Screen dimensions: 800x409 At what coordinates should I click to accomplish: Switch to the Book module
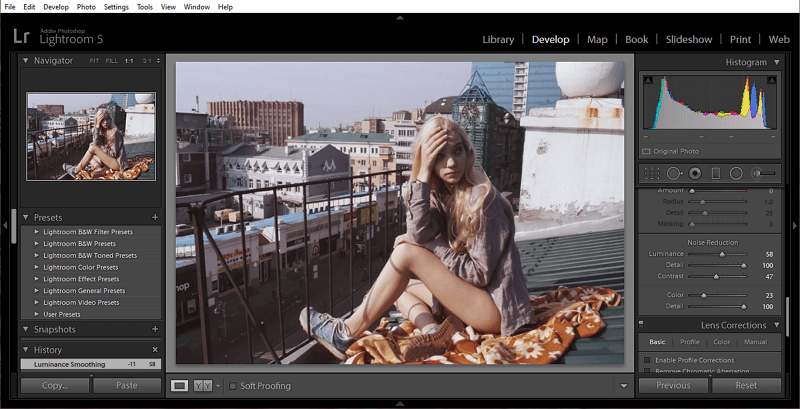point(637,40)
